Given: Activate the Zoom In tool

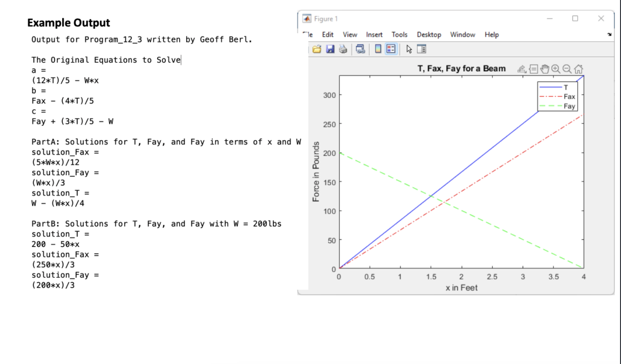Looking at the screenshot, I should (x=555, y=69).
